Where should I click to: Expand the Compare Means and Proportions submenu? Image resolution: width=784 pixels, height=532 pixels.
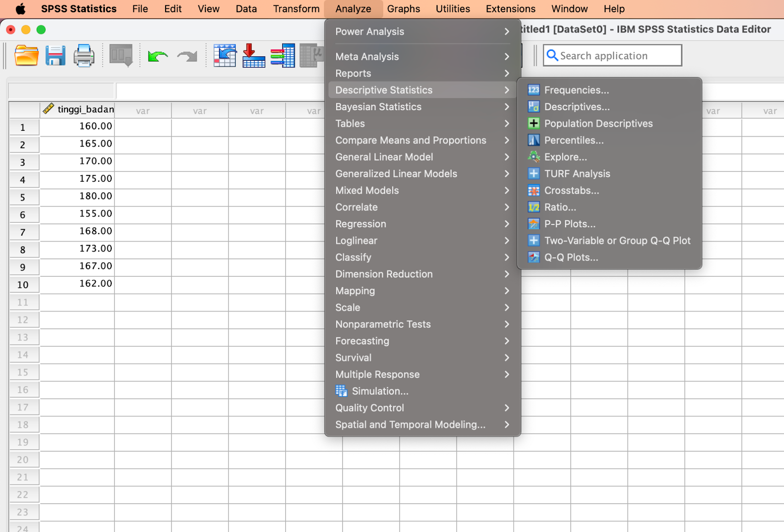click(422, 140)
